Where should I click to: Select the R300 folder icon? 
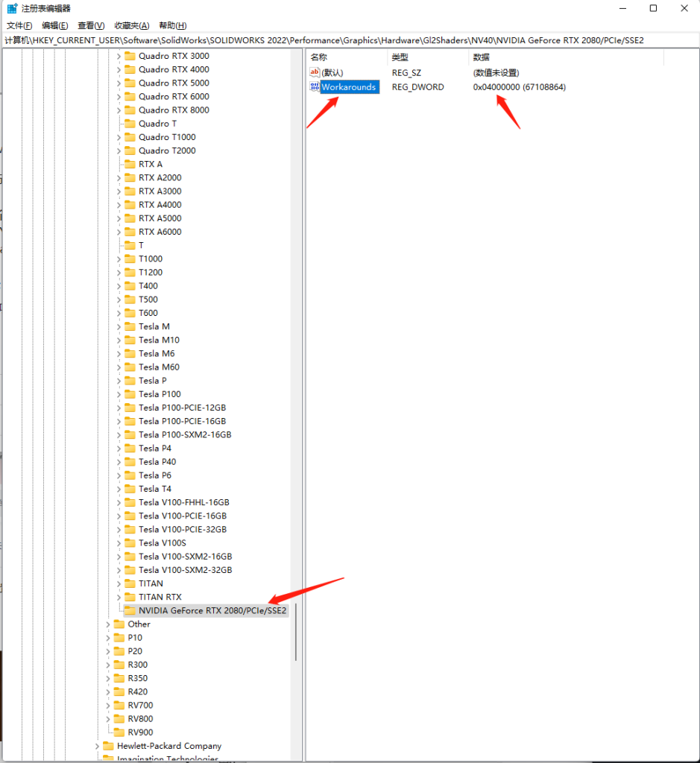(119, 664)
